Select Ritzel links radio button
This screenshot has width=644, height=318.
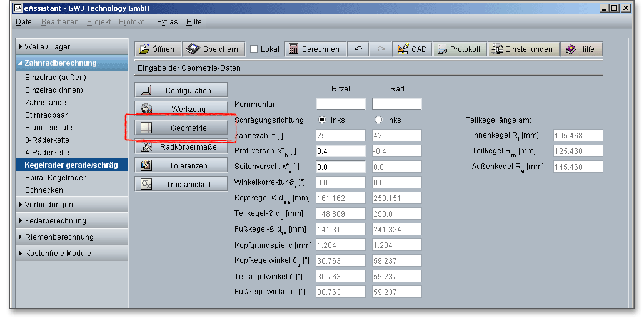click(x=323, y=120)
